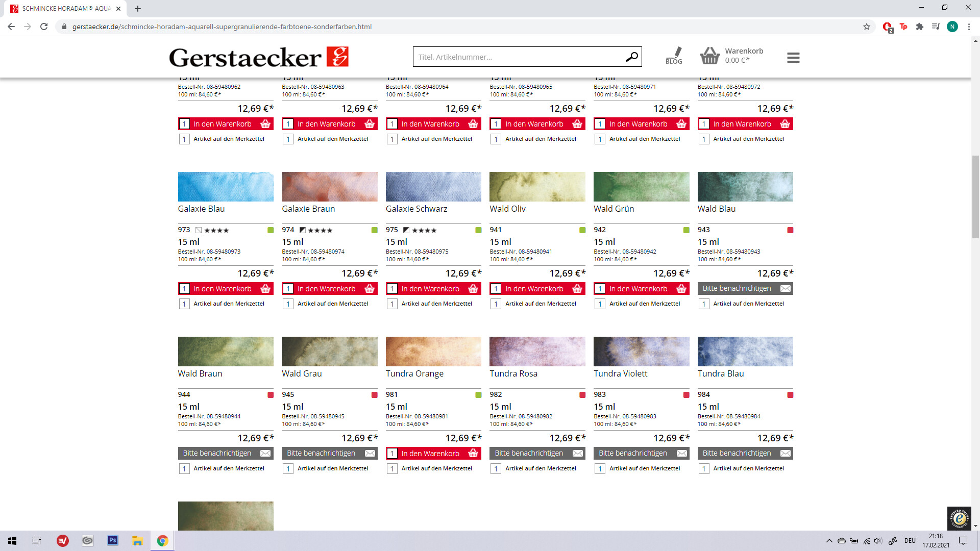Click the search magnifier icon
Viewport: 980px width, 551px height.
tap(631, 57)
